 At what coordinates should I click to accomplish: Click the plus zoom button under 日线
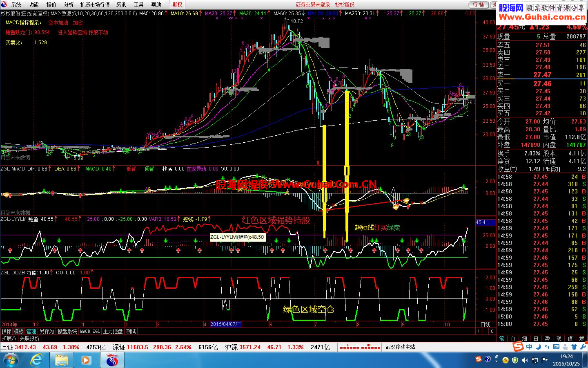click(x=479, y=331)
